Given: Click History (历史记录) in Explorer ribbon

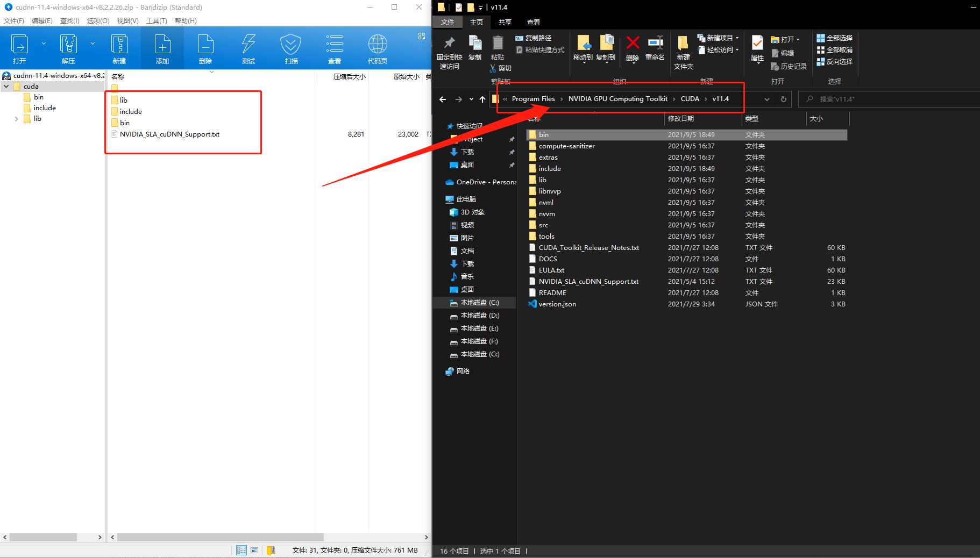Looking at the screenshot, I should tap(789, 67).
